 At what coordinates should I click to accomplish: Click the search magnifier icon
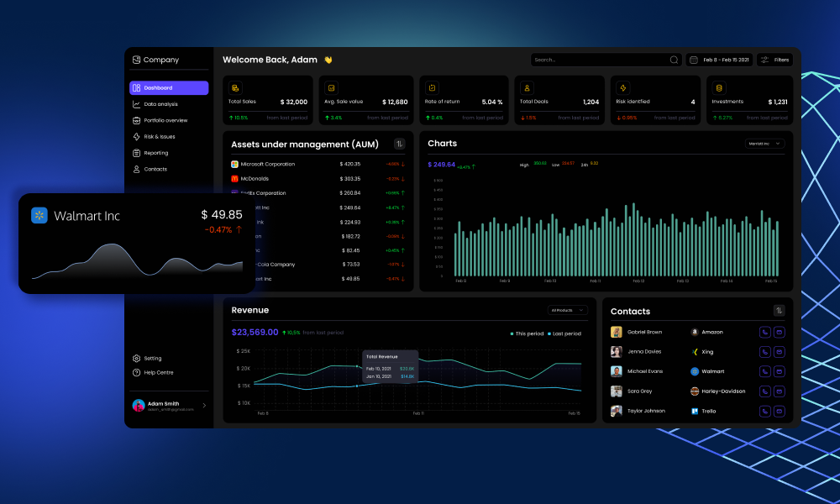[x=674, y=60]
